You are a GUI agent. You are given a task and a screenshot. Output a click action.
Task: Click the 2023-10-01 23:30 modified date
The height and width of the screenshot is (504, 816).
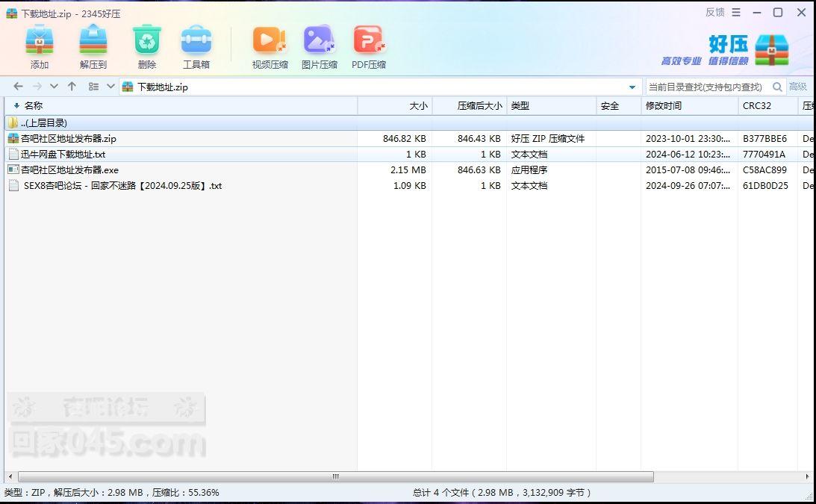point(688,138)
